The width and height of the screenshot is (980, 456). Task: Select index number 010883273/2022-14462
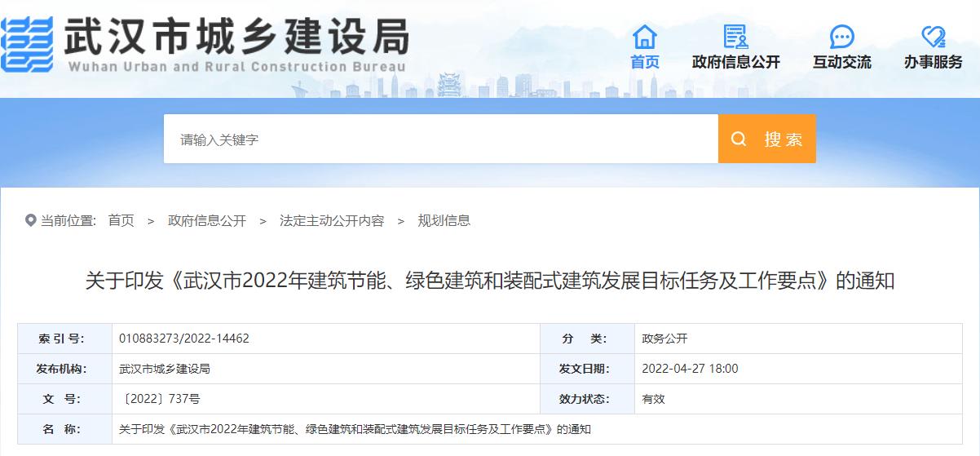pyautogui.click(x=183, y=339)
